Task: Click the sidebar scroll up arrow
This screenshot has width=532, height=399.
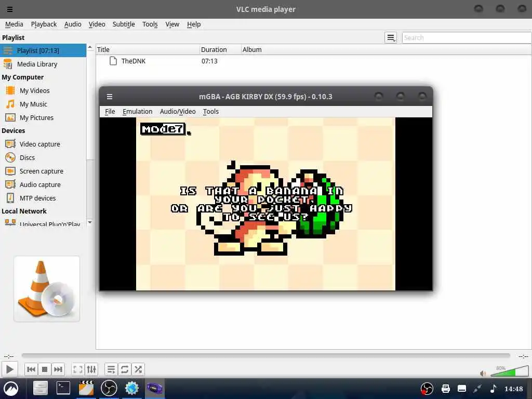Action: pos(90,47)
